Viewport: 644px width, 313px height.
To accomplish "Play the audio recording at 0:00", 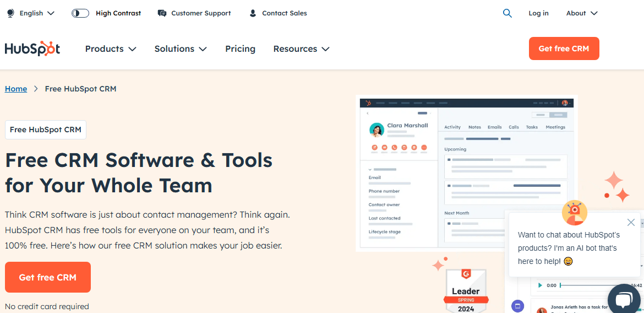I will click(x=541, y=285).
